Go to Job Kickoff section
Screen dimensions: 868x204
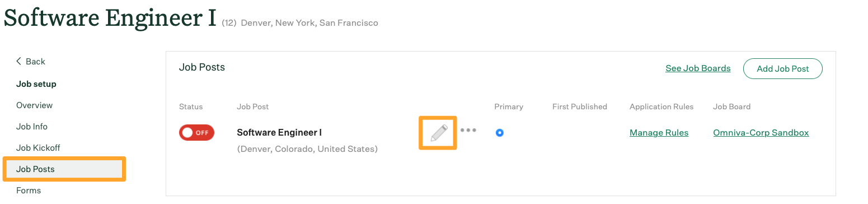click(38, 148)
